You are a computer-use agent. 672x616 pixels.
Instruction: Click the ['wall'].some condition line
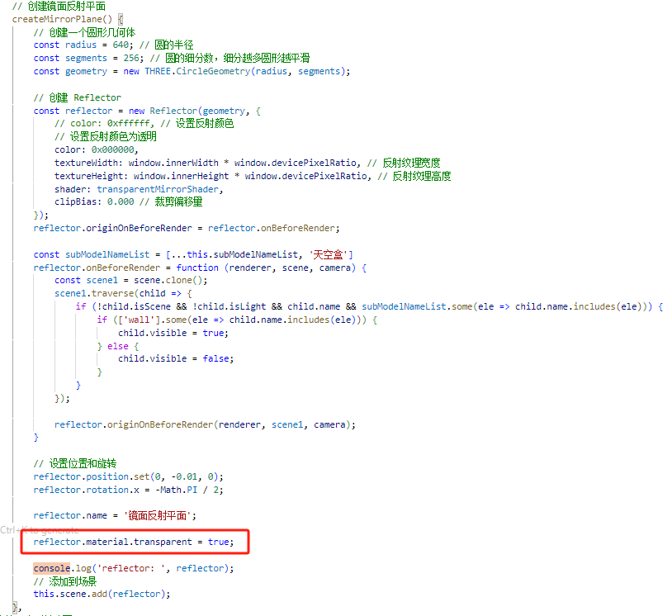coord(237,320)
